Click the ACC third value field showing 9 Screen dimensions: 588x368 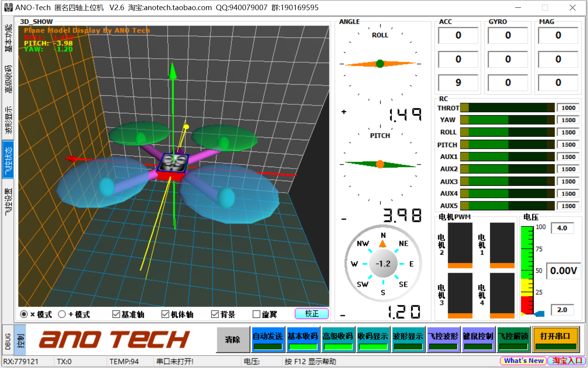click(x=458, y=83)
